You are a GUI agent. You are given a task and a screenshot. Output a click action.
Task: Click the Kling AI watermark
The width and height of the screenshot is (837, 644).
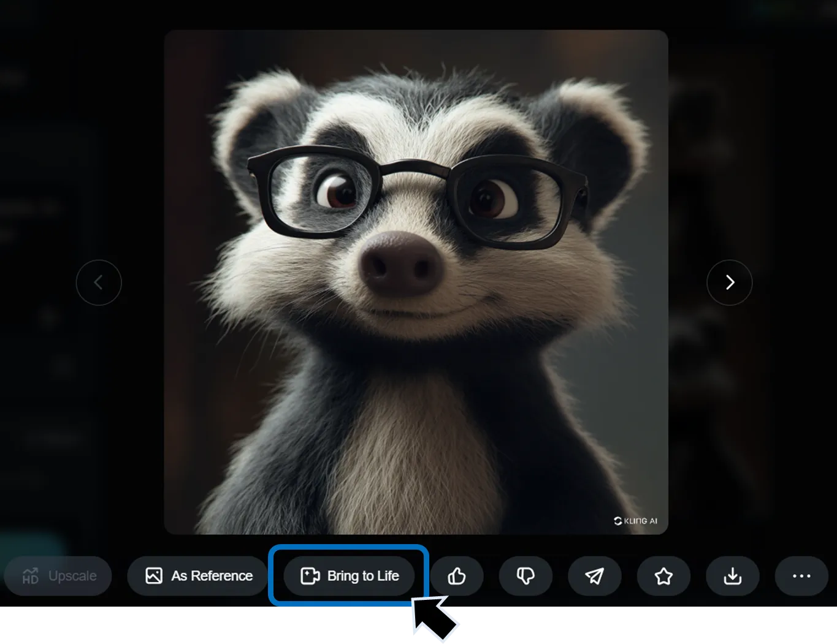point(635,521)
